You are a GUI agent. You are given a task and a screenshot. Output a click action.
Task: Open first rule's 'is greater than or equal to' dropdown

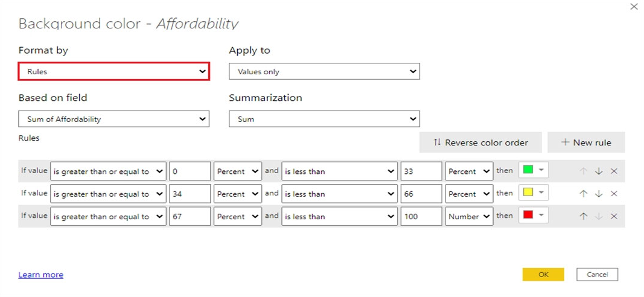click(109, 171)
